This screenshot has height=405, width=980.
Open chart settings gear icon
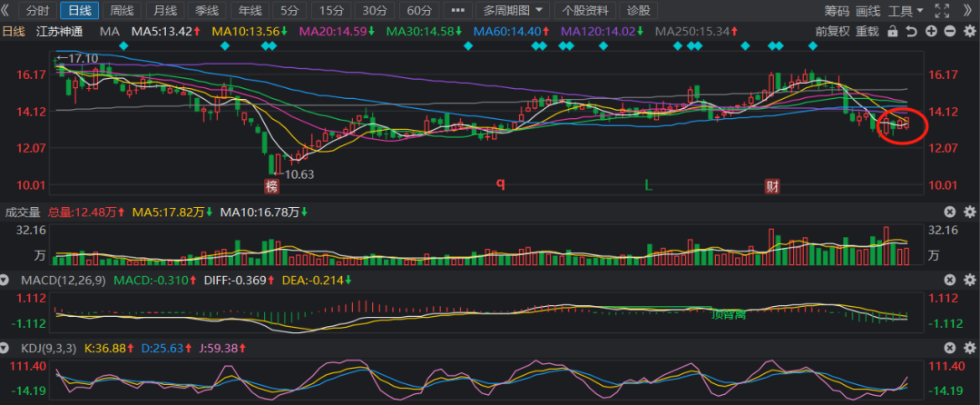[x=968, y=31]
